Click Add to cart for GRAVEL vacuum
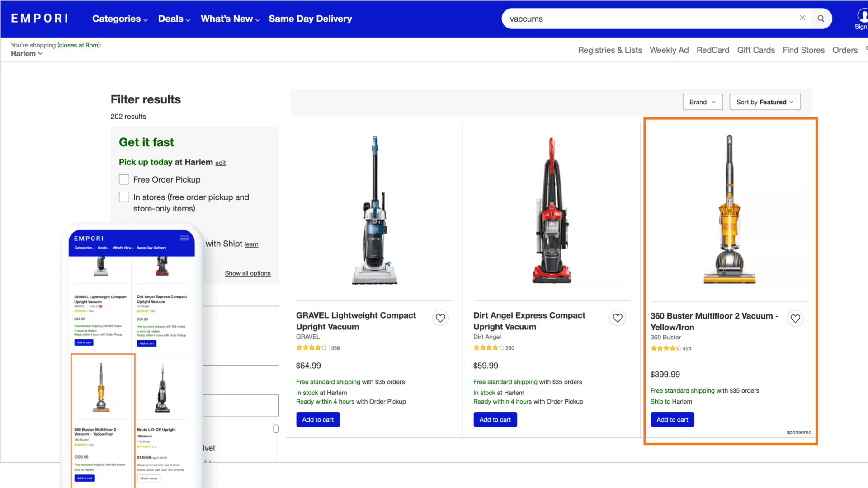 click(318, 419)
